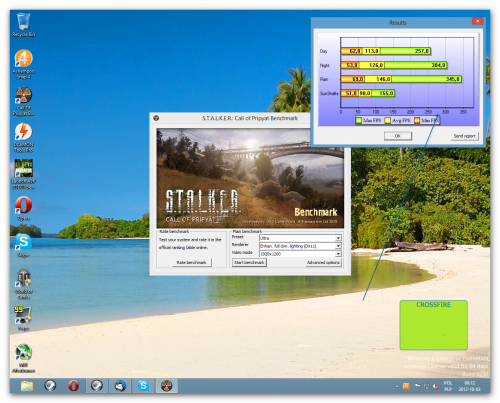Click the Start benchmark button

tap(249, 263)
